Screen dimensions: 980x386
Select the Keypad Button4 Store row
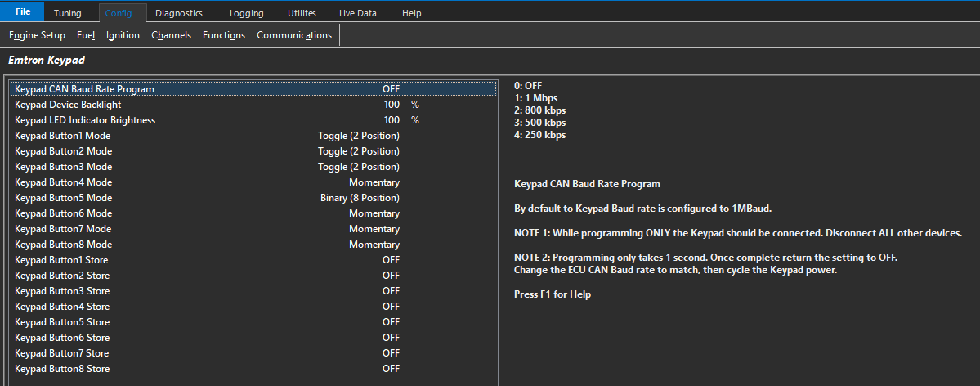coord(253,307)
